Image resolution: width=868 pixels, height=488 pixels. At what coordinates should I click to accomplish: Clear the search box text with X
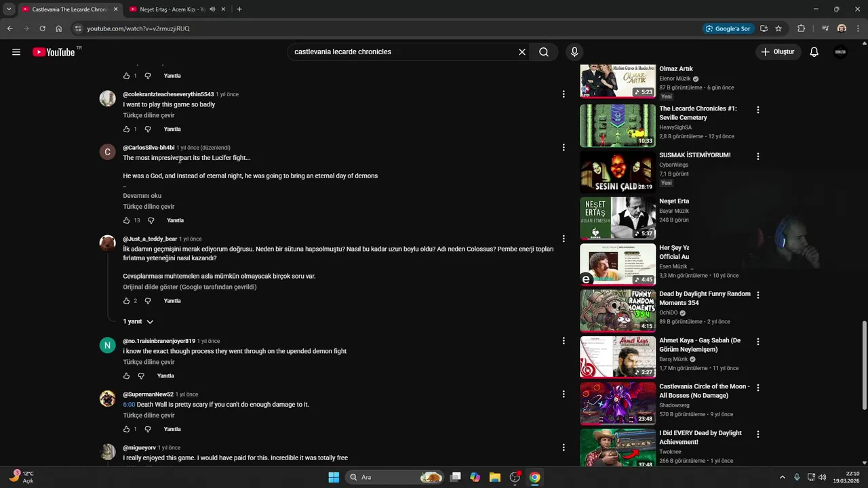(x=522, y=52)
